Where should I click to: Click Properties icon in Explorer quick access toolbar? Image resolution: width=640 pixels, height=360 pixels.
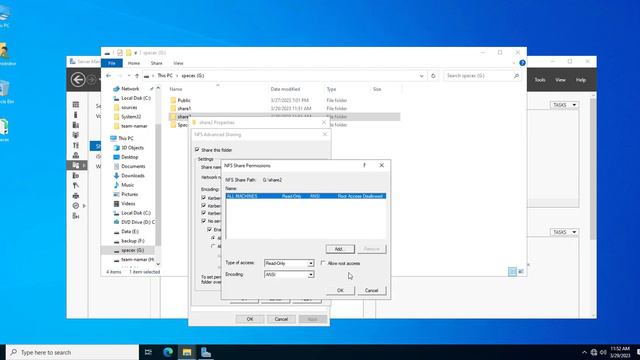click(x=120, y=53)
